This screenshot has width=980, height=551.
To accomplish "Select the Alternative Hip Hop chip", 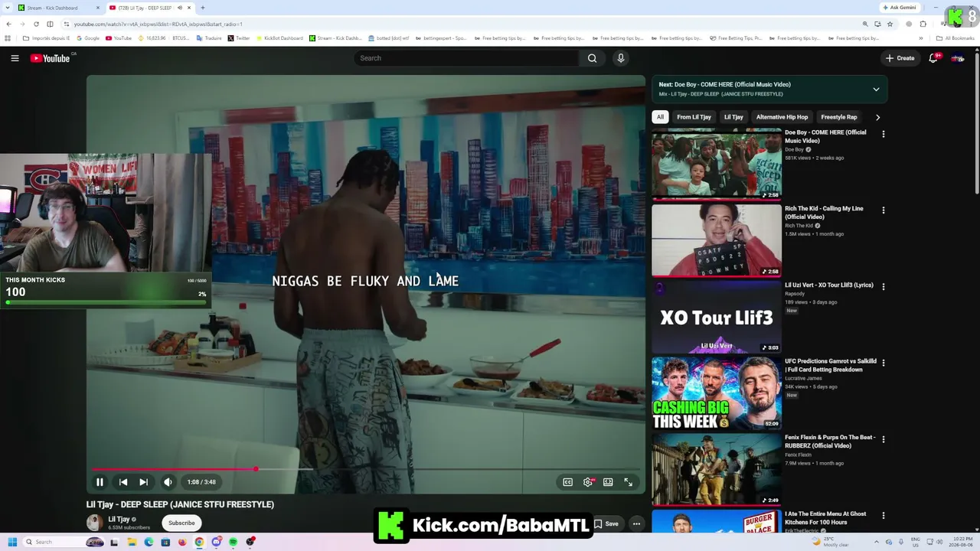I will (x=782, y=117).
